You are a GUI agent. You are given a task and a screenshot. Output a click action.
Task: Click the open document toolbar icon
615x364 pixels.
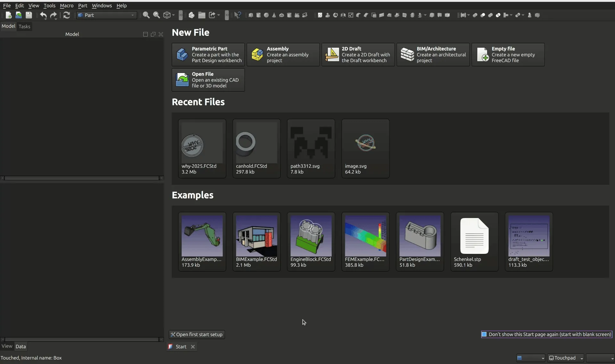click(19, 15)
